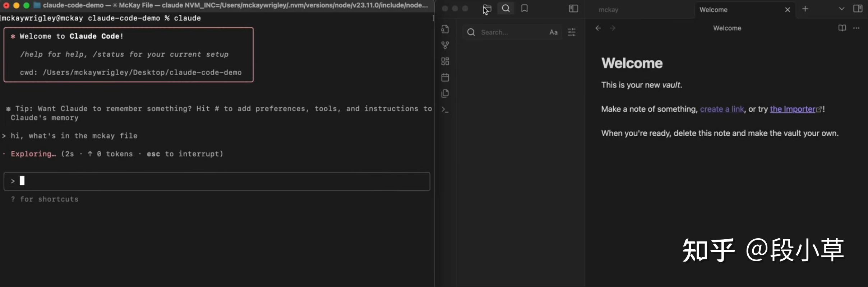868x287 pixels.
Task: Open the Obsidian file explorer tab
Action: point(487,9)
